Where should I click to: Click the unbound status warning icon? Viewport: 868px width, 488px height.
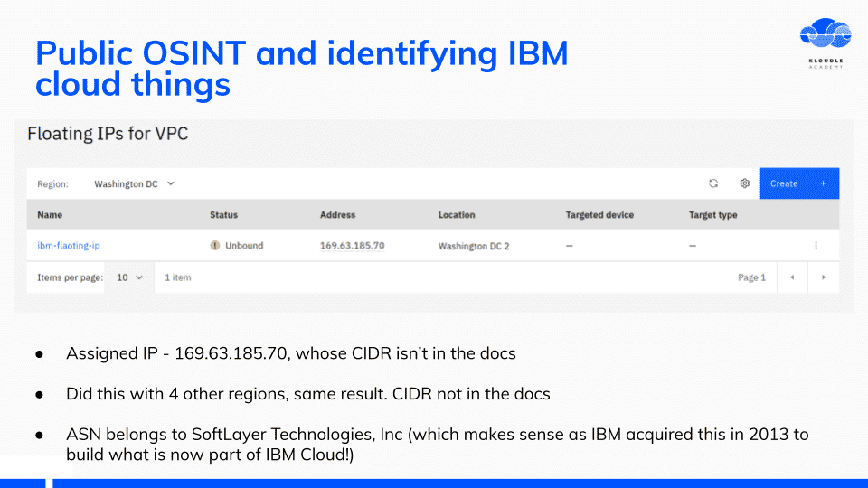click(x=215, y=246)
